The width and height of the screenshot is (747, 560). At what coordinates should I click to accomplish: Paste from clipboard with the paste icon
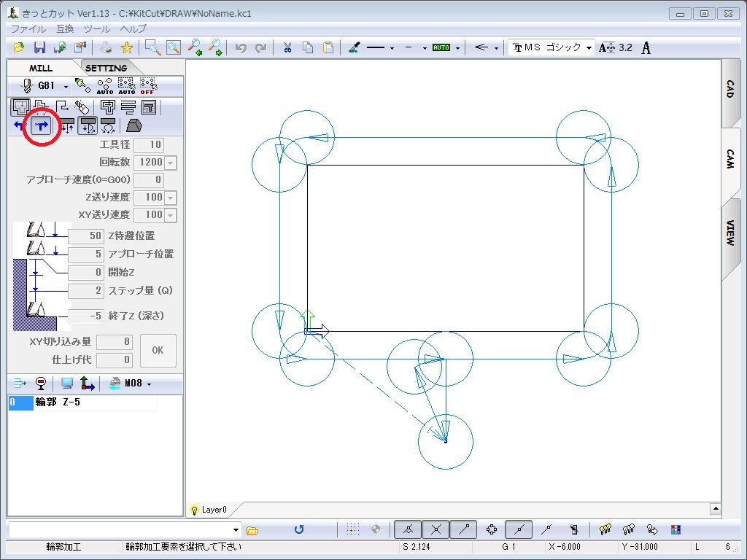[x=328, y=47]
